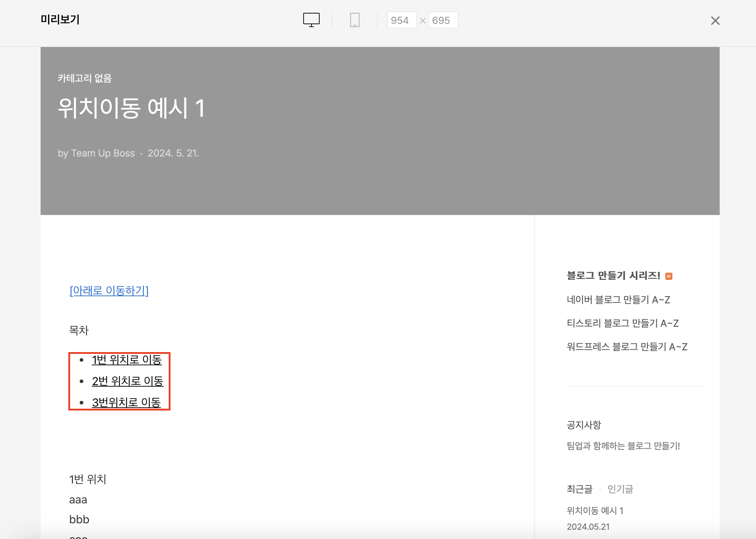
Task: Jump to 2번 위치로 이동 link
Action: point(127,381)
